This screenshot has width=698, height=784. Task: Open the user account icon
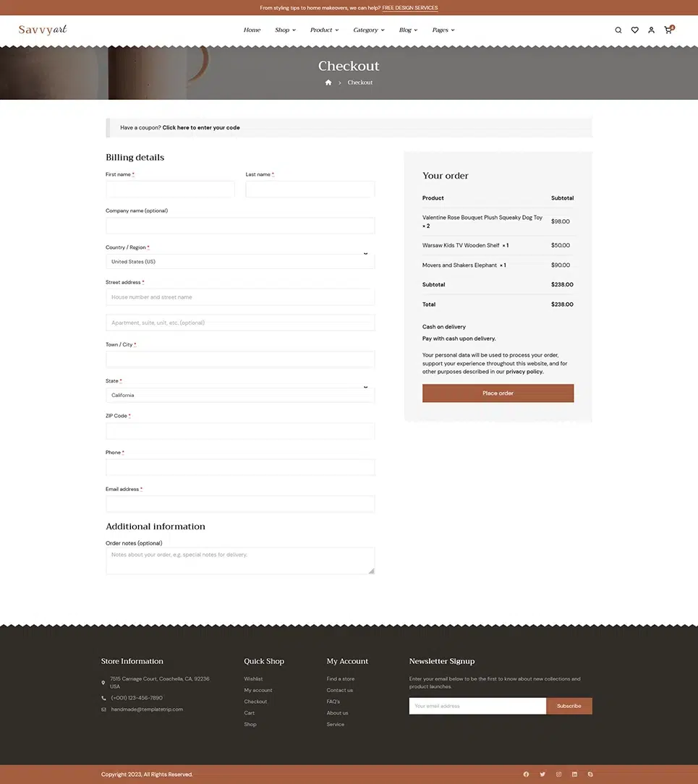click(651, 30)
